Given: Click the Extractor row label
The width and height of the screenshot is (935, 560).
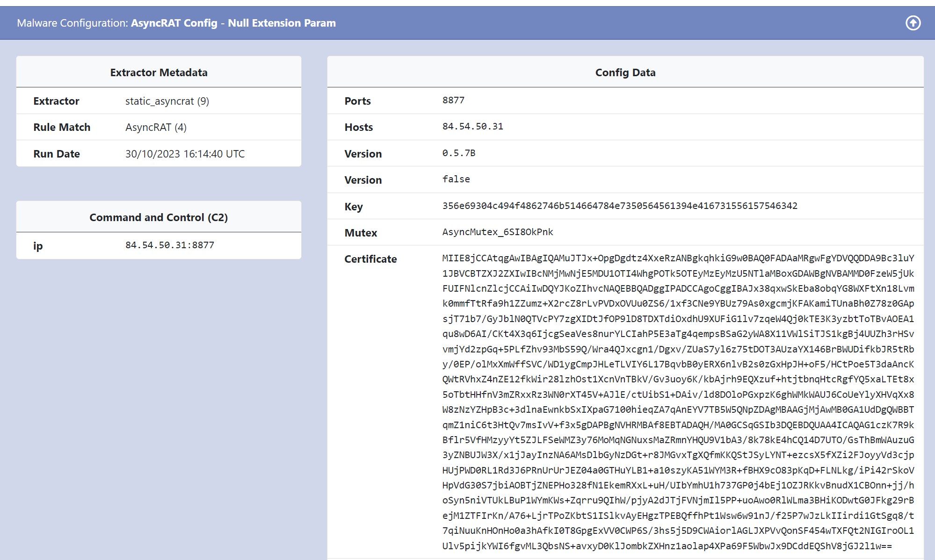Looking at the screenshot, I should [x=56, y=101].
